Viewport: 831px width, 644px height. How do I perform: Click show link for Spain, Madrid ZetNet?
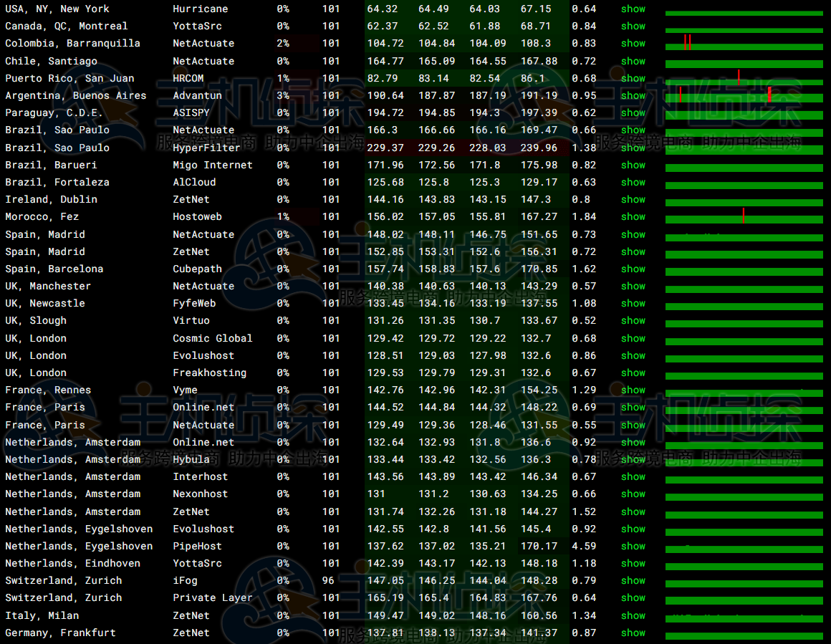pyautogui.click(x=633, y=251)
